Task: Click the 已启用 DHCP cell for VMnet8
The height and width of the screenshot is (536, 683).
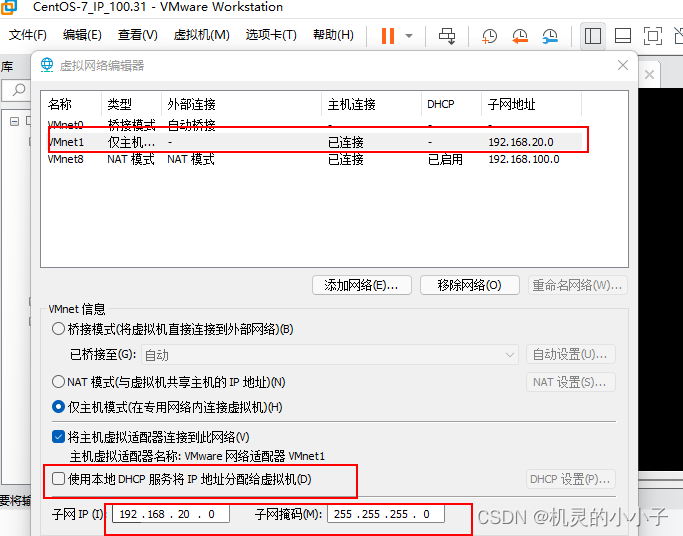Action: click(445, 159)
